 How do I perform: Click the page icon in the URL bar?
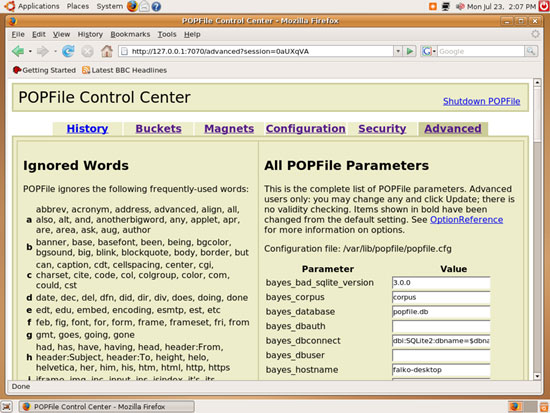tap(124, 51)
